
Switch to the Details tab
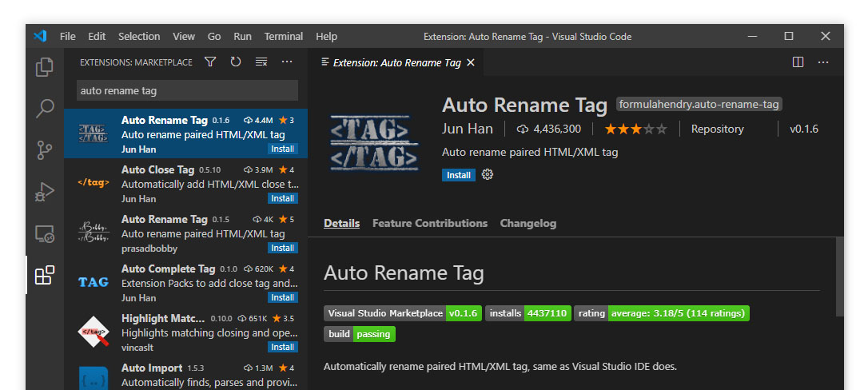coord(341,224)
